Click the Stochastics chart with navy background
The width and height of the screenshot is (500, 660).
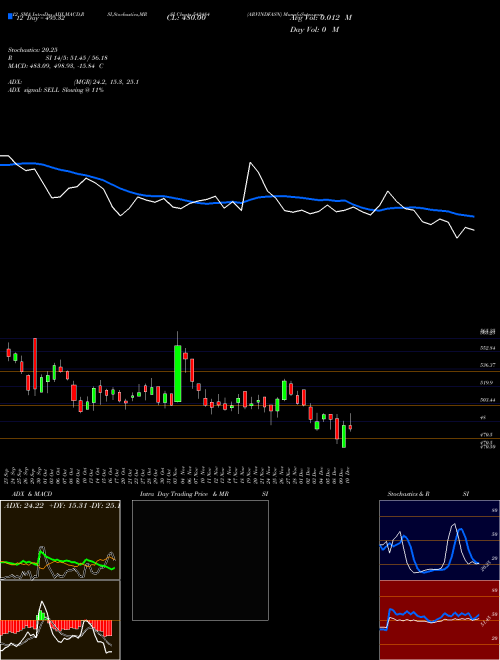(x=439, y=540)
